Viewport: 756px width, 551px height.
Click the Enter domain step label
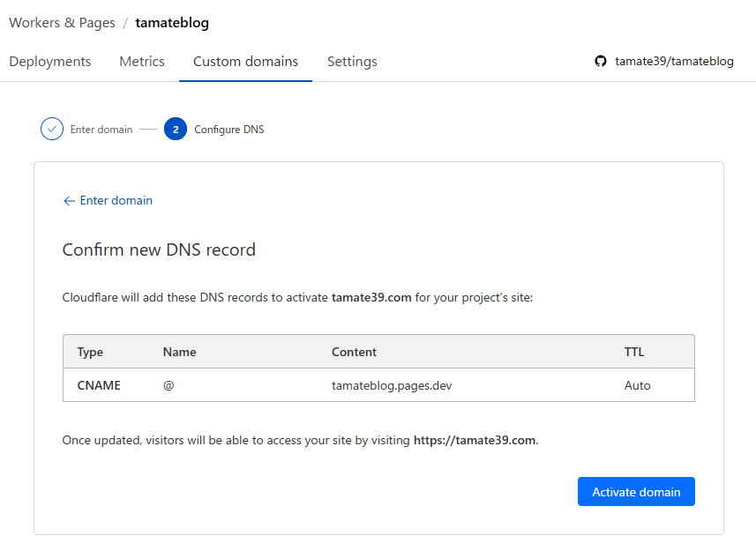[x=101, y=130]
